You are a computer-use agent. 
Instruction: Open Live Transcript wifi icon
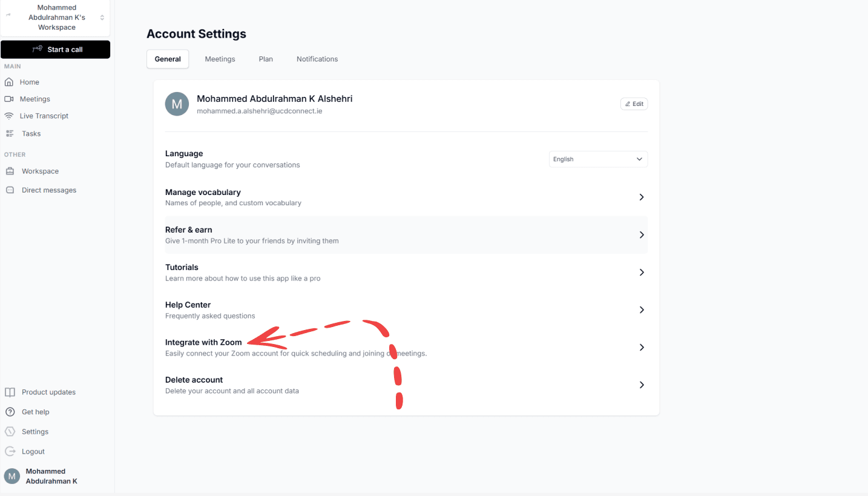point(9,116)
